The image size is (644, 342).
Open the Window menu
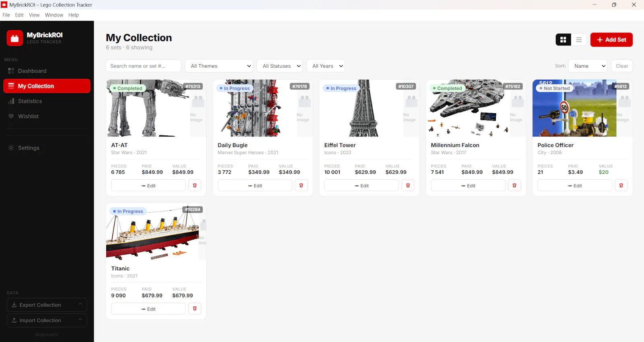pyautogui.click(x=54, y=15)
